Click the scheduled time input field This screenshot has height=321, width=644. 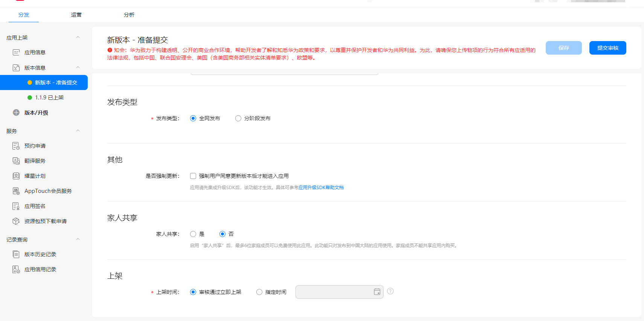[340, 292]
